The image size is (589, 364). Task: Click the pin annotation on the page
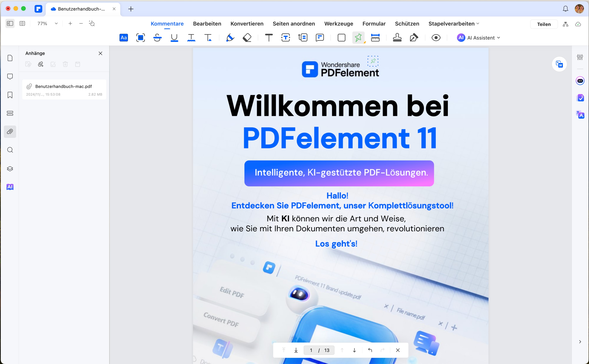(x=373, y=61)
